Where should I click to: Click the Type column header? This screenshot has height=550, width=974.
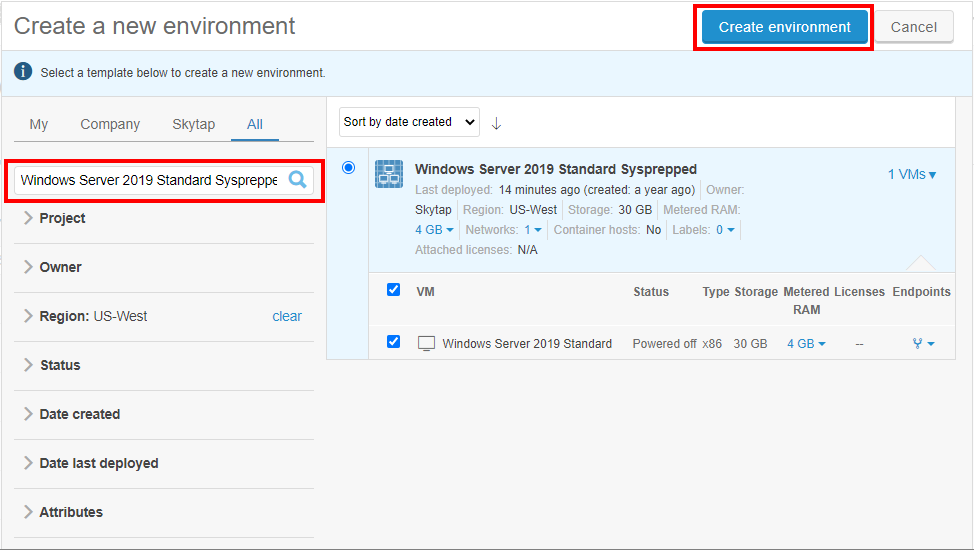click(716, 292)
